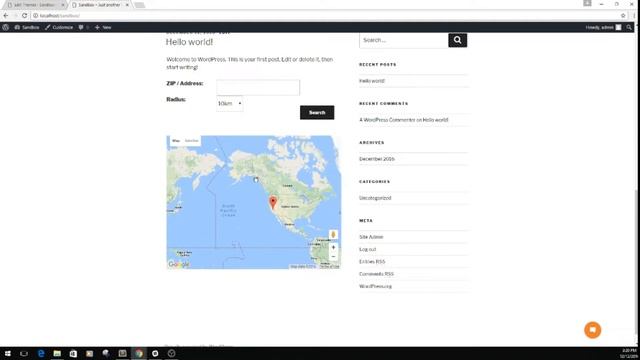This screenshot has width=640, height=360.
Task: Open the comments bubble in admin bar
Action: [83, 27]
